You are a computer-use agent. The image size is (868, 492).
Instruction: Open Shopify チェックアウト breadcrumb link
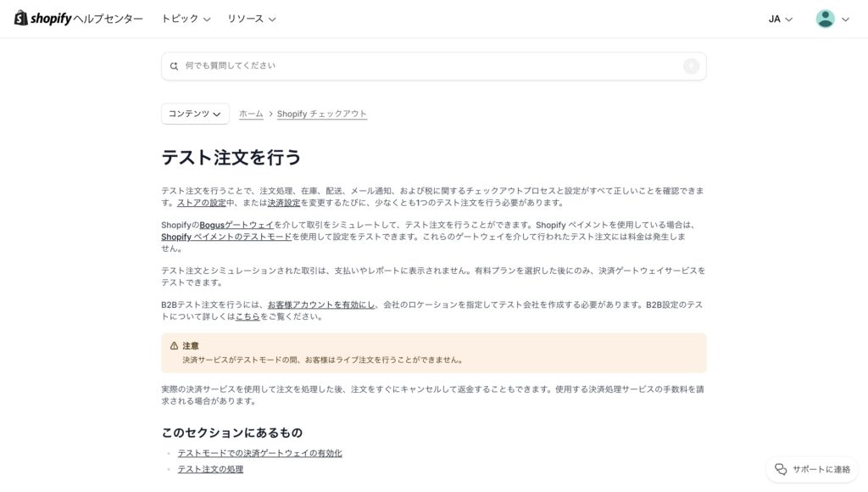[x=321, y=114]
